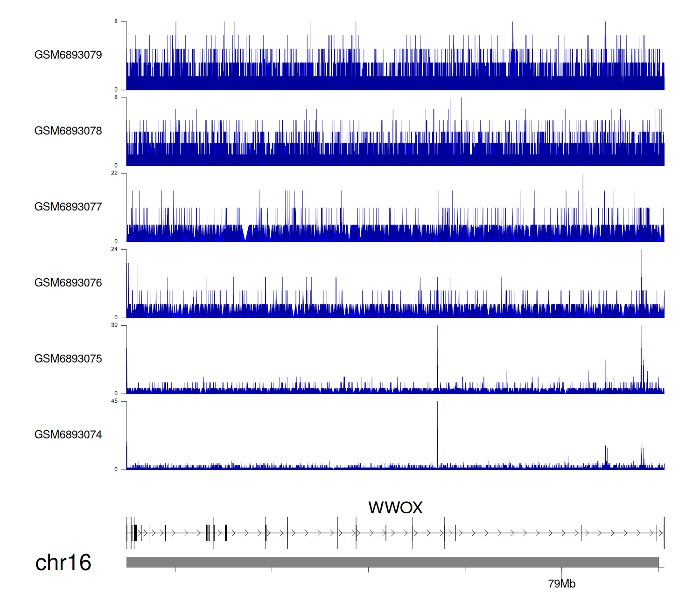Click the chr16 chromosome label
This screenshot has height=616, width=700.
(63, 563)
